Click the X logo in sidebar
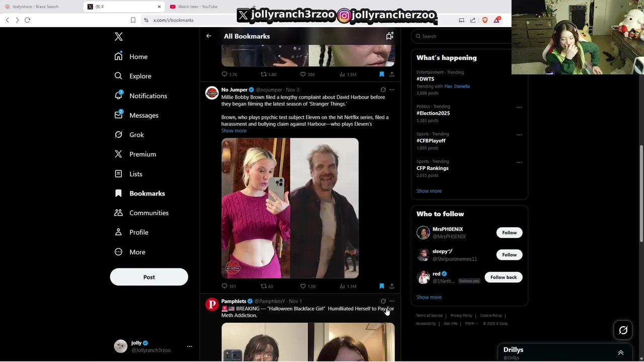Image resolution: width=644 pixels, height=362 pixels. click(119, 37)
